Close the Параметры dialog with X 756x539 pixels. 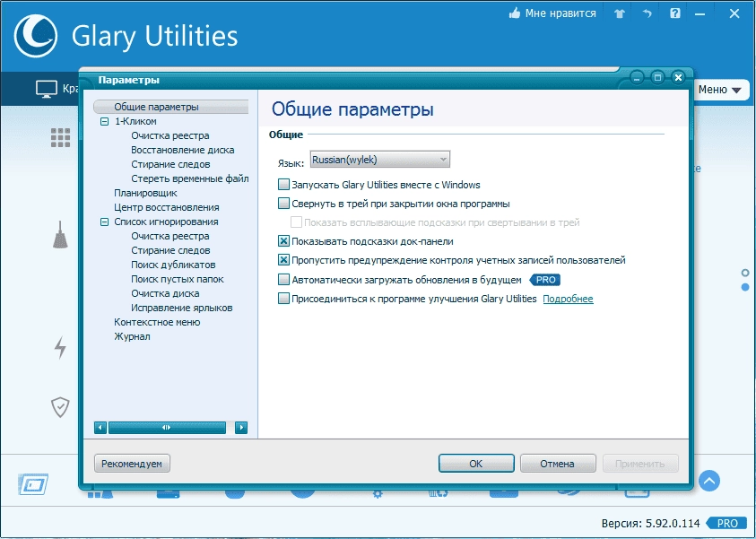pyautogui.click(x=678, y=77)
